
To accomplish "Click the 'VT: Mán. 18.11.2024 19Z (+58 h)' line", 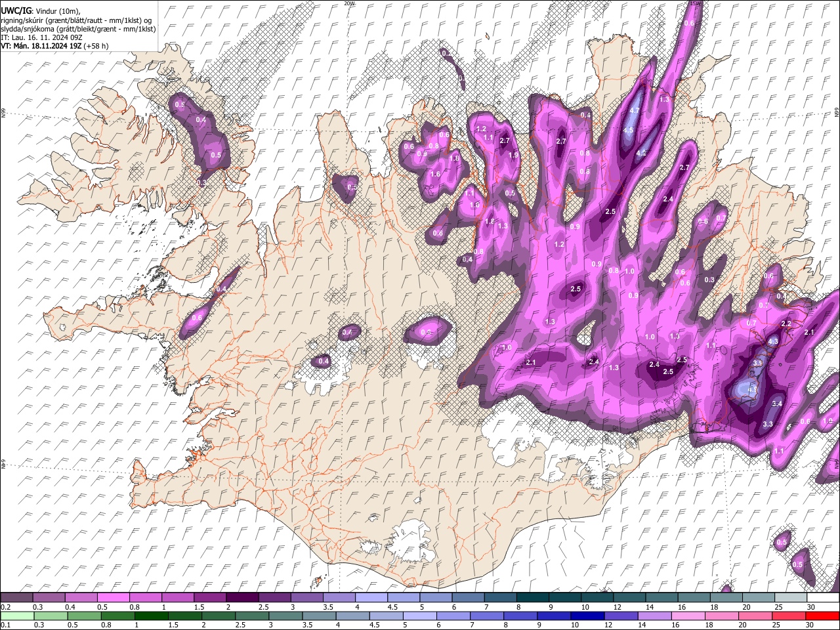I will click(x=54, y=46).
